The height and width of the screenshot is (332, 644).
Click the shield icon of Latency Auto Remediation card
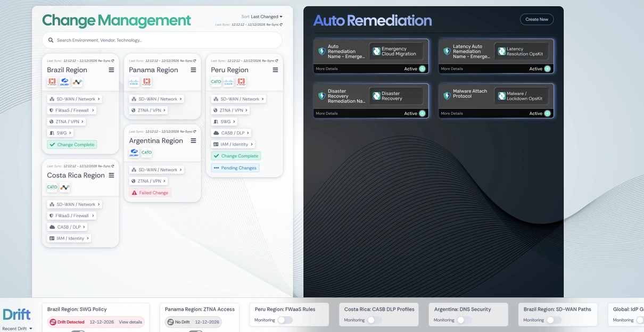click(447, 52)
